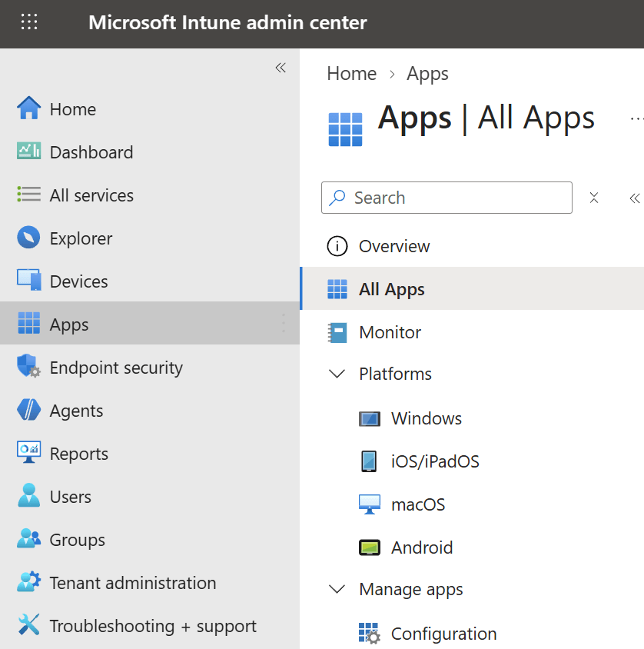Click Microsoft Intune admin center title
644x649 pixels.
[227, 22]
